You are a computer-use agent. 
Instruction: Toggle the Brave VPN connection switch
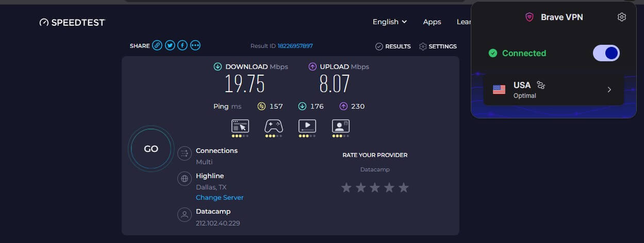pyautogui.click(x=606, y=53)
